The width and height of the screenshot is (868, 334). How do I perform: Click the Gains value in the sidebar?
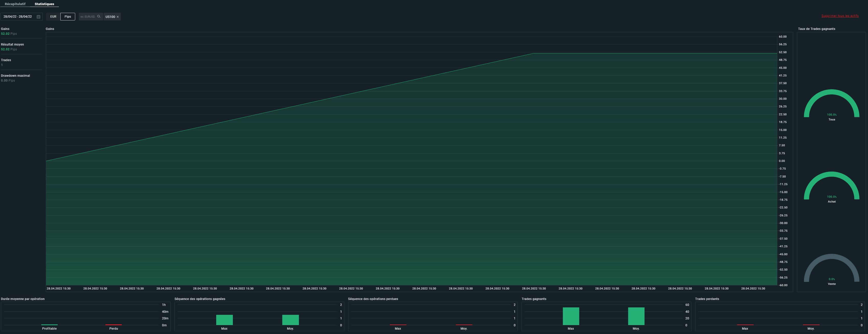5,34
